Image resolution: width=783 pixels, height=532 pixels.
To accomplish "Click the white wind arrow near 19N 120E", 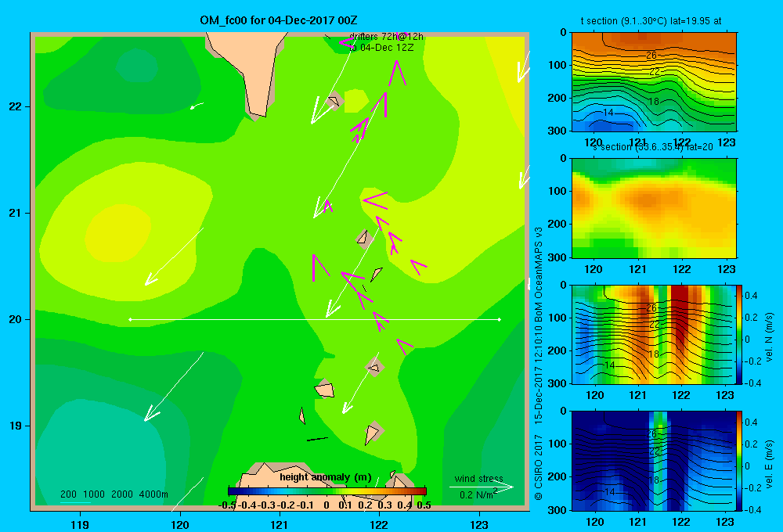I will point(174,386).
